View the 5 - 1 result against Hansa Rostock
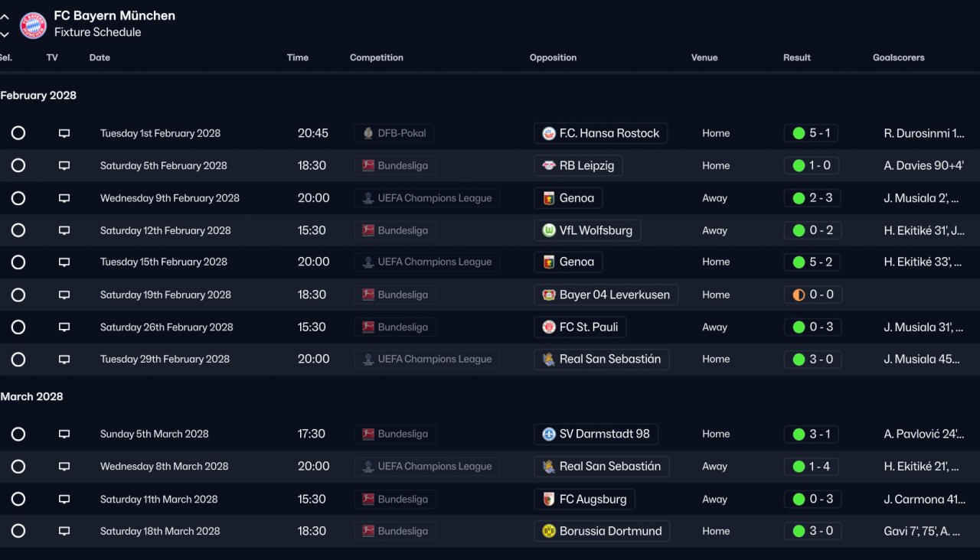 click(x=811, y=133)
